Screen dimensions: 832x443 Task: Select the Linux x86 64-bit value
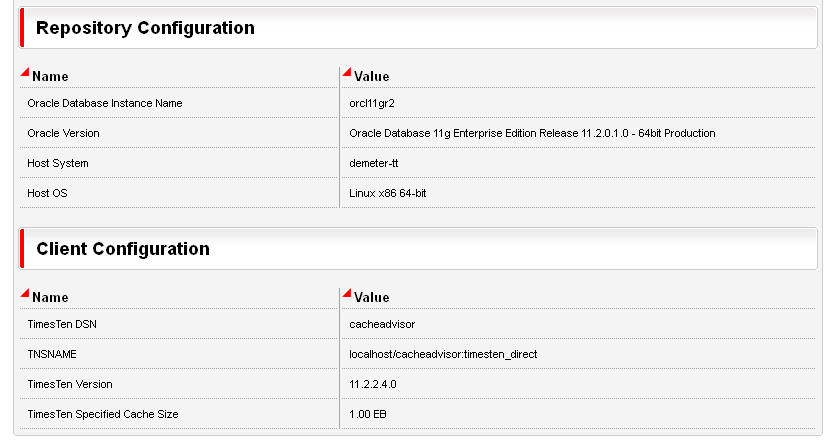tap(395, 193)
